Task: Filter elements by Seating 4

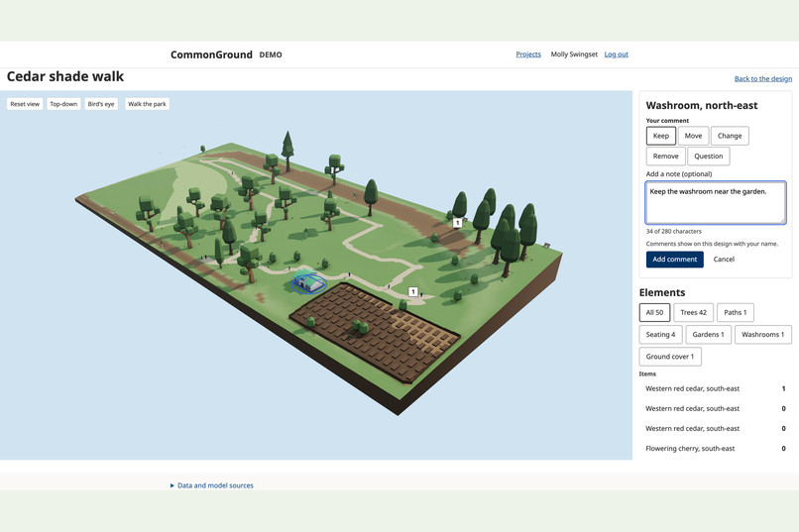Action: [660, 335]
